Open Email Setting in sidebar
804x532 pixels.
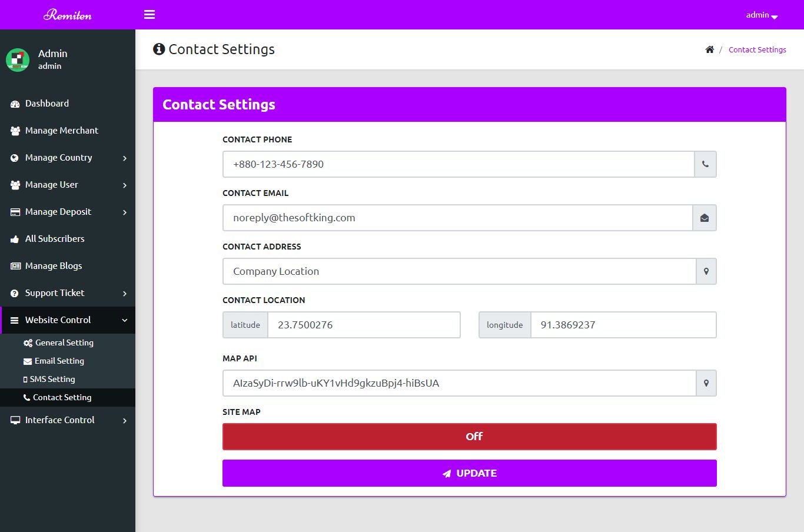tap(59, 361)
